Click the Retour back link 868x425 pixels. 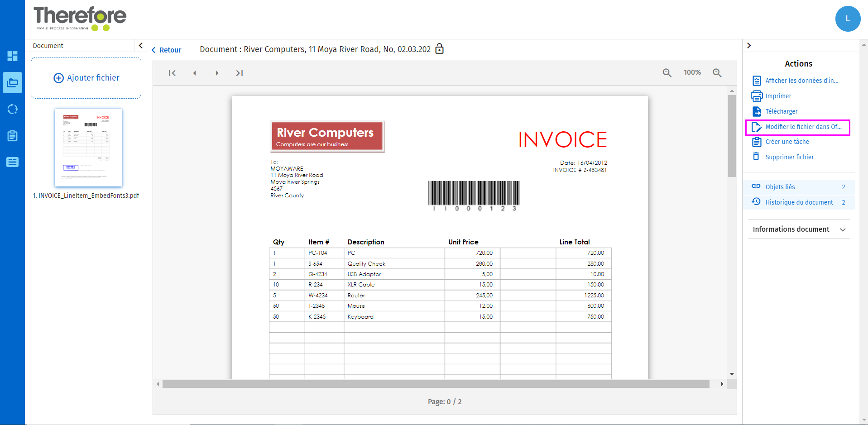[x=167, y=50]
